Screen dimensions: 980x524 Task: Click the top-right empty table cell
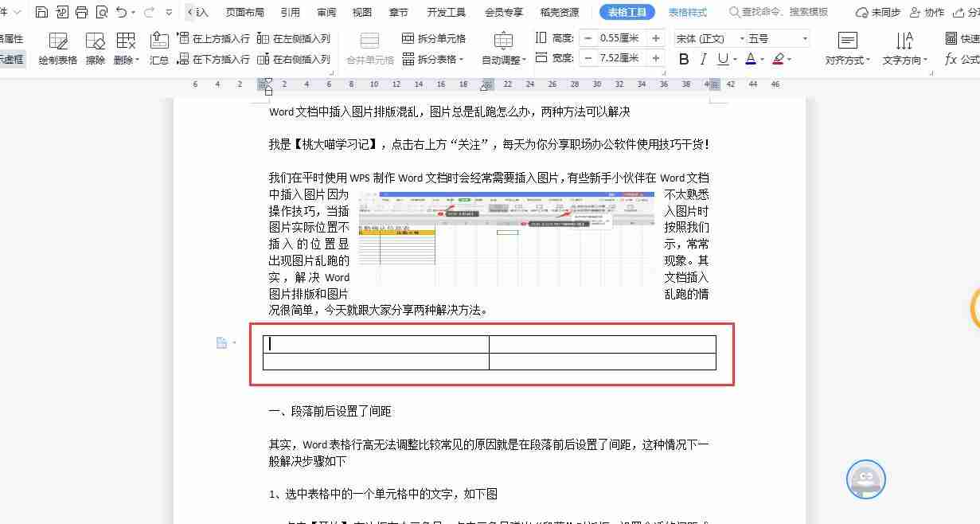[602, 344]
